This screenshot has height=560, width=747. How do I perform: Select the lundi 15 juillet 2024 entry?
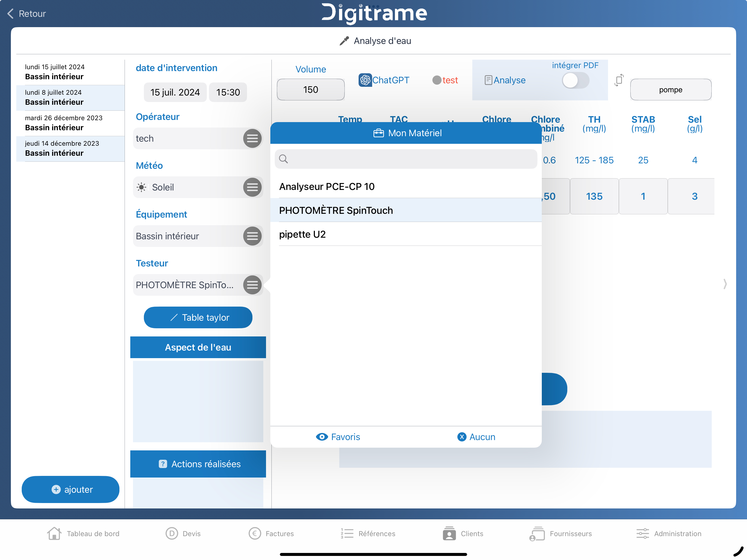point(70,72)
